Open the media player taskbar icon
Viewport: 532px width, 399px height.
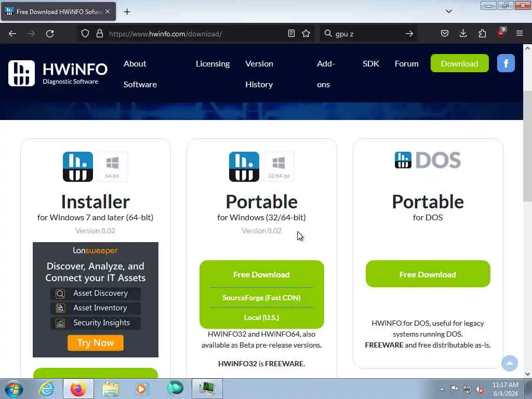click(x=141, y=389)
